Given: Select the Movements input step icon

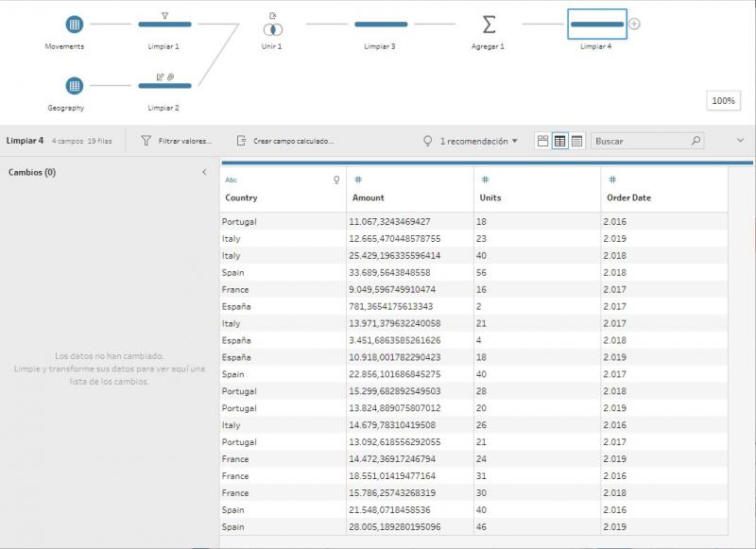Looking at the screenshot, I should click(75, 25).
